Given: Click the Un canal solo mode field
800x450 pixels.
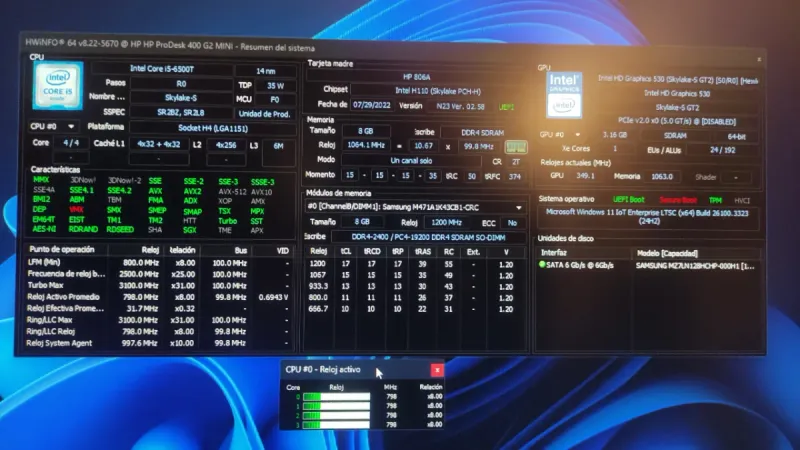Looking at the screenshot, I should 411,160.
